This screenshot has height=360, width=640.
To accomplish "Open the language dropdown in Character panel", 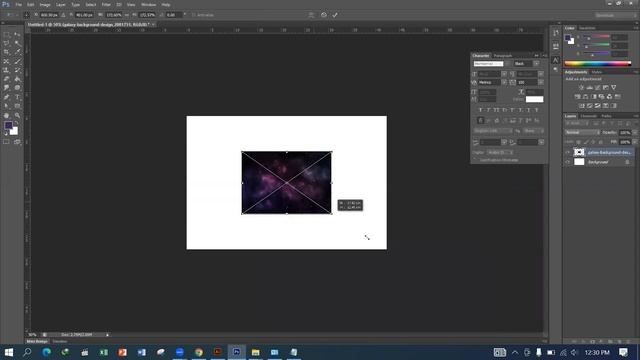I will [x=493, y=131].
